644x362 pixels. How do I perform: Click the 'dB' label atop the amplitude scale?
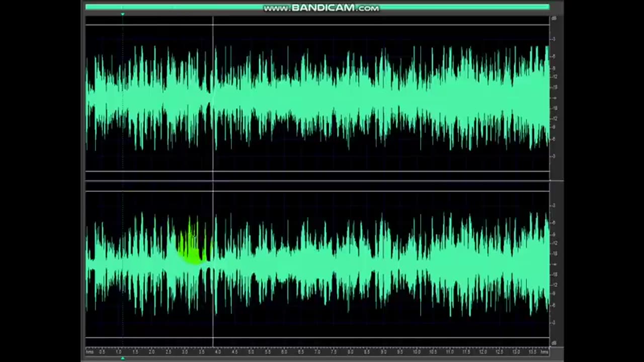554,19
